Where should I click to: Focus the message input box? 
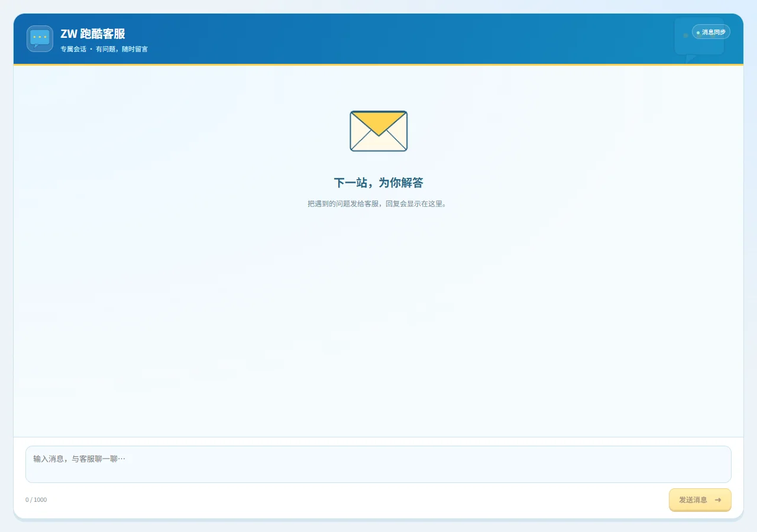(x=378, y=464)
